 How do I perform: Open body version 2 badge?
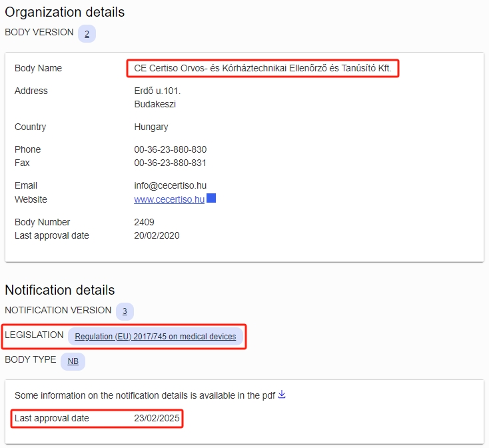[x=87, y=33]
